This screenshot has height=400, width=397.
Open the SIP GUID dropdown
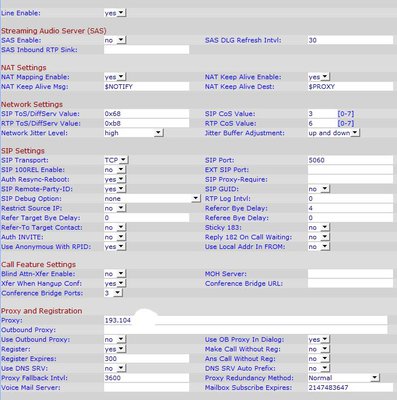tap(318, 189)
